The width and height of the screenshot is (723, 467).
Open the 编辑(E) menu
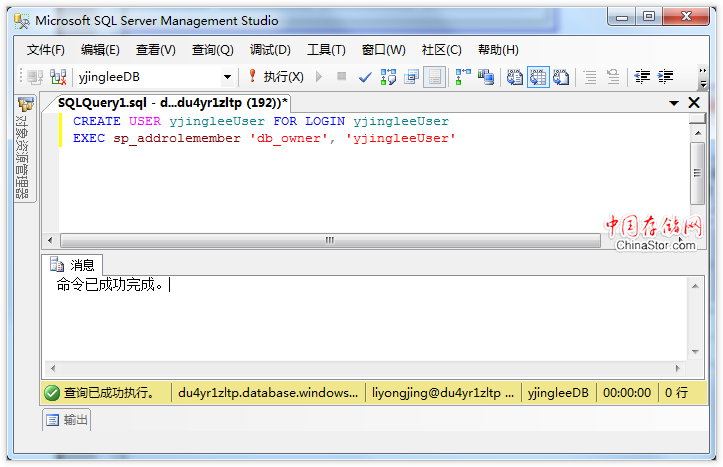click(100, 50)
